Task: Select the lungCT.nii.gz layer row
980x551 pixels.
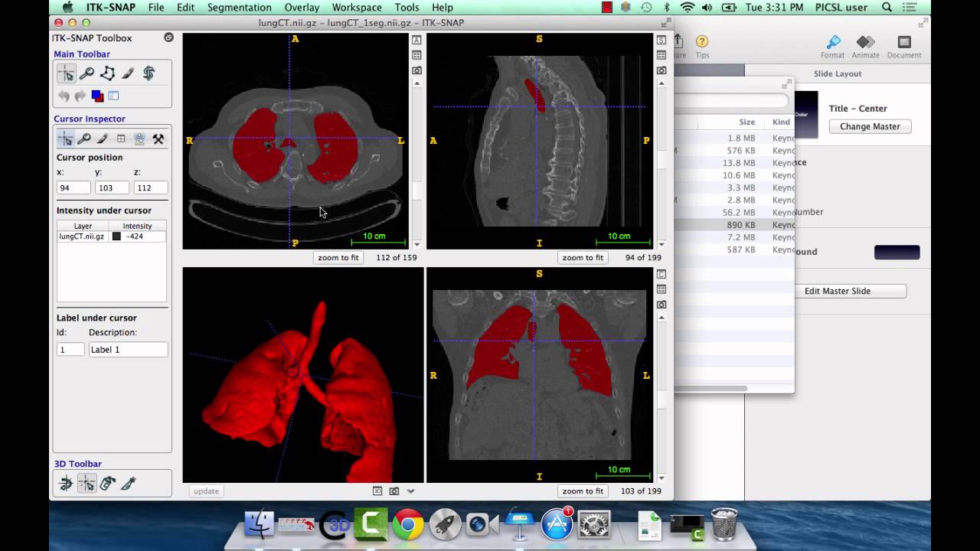Action: [112, 236]
